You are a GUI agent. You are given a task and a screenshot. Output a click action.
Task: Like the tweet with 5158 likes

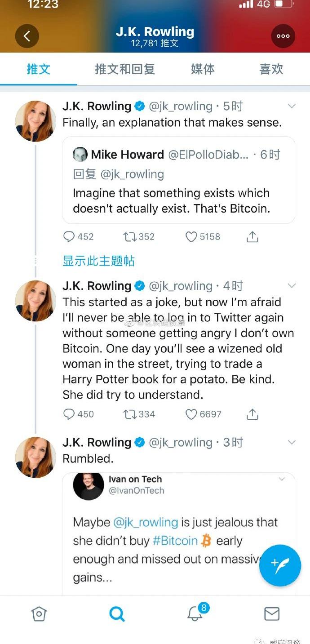coord(191,236)
